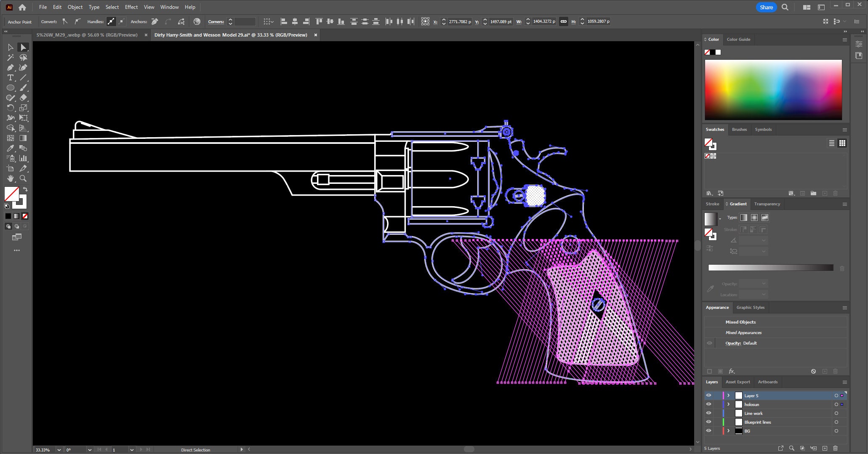
Task: Switch to S%26W_M29_.webp document tab
Action: [x=87, y=35]
